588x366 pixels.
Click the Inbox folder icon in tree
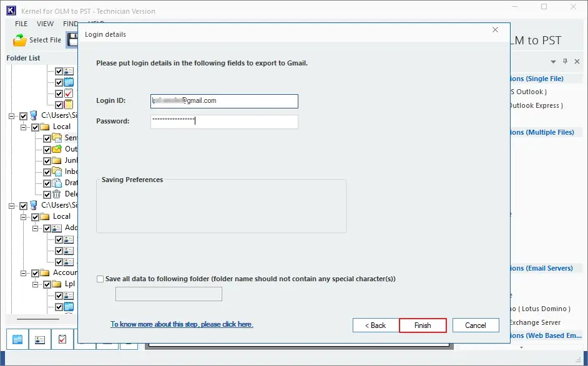point(57,171)
